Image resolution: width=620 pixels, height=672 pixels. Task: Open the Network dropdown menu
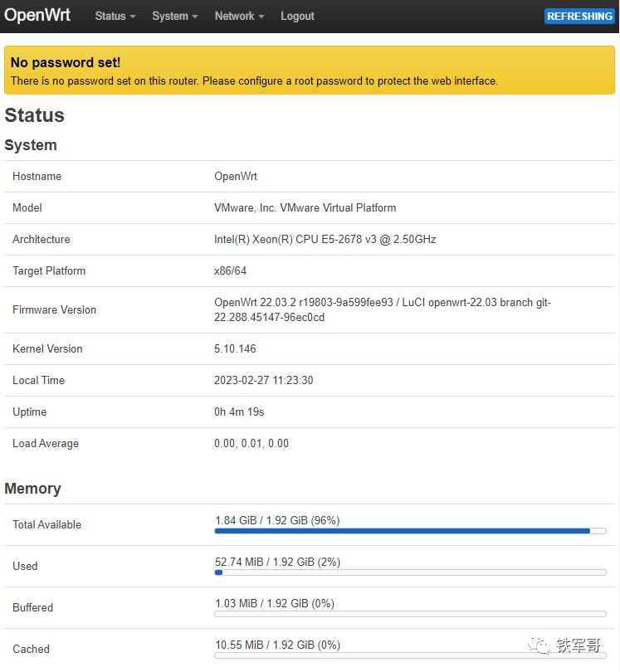(239, 17)
